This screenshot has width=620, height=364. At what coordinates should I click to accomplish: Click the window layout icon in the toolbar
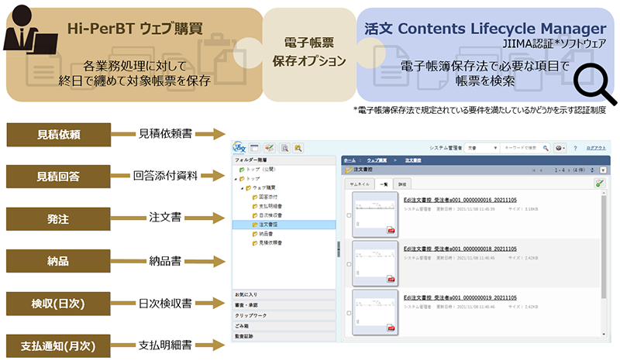click(x=255, y=148)
